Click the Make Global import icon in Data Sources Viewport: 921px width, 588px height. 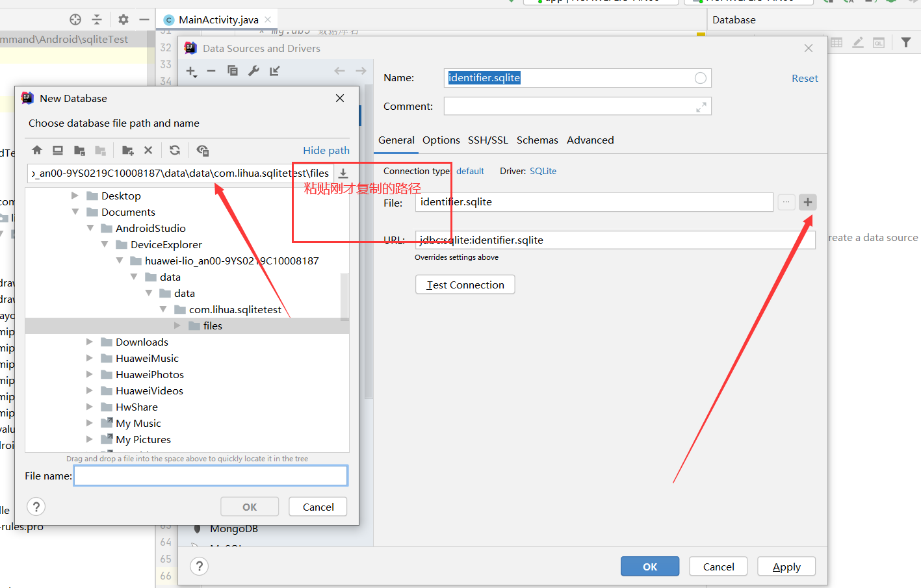click(x=275, y=70)
